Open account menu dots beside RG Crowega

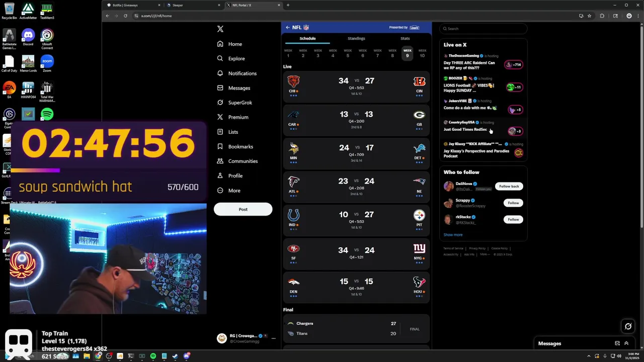click(x=273, y=338)
